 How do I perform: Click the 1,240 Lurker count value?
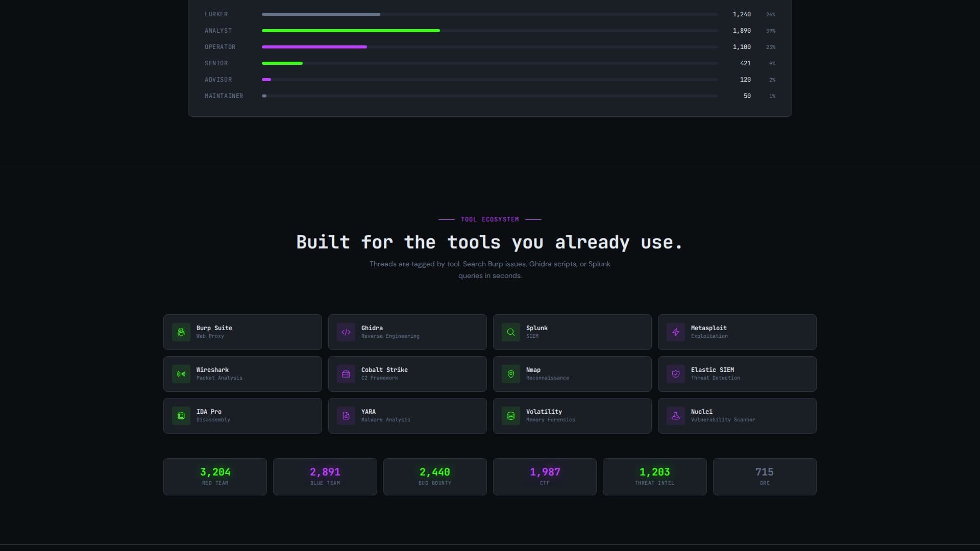(742, 14)
